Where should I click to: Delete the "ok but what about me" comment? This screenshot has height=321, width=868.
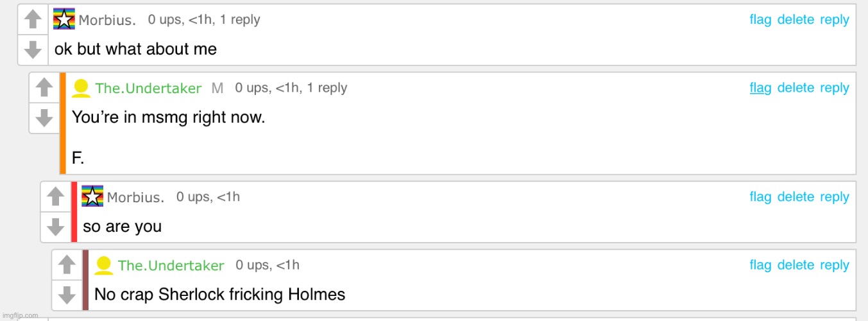coord(796,20)
